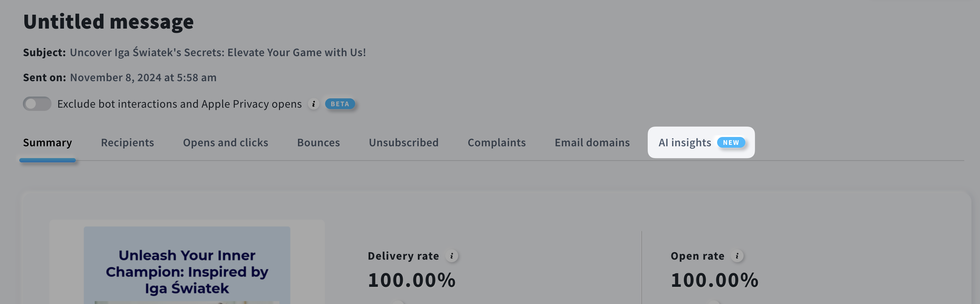Click the Iga Świątek email preview thumbnail
The width and height of the screenshot is (980, 304).
(x=187, y=266)
